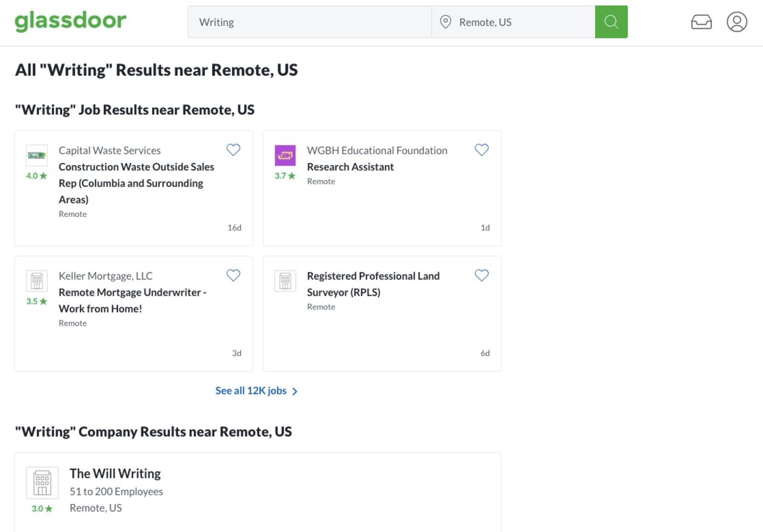Click the Capital Waste Services logo

tap(37, 155)
